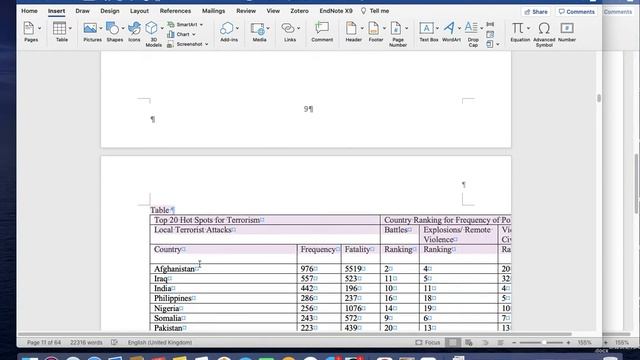
Task: Open the Screenshot dropdown arrow
Action: click(207, 44)
